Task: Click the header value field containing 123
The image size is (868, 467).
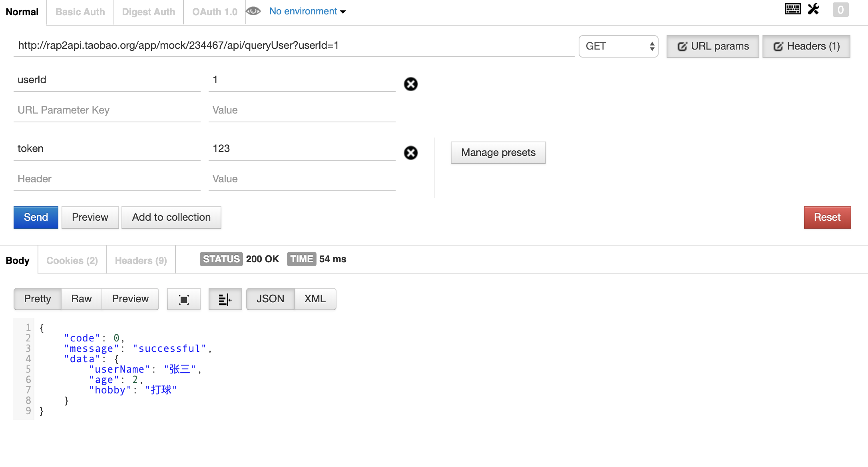Action: click(302, 149)
